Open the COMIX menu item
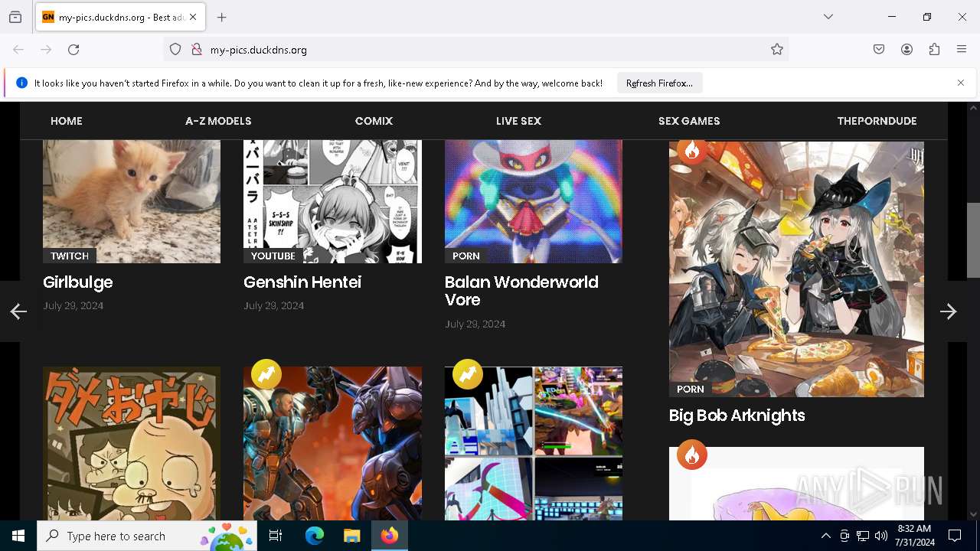Image resolution: width=980 pixels, height=551 pixels. 374,121
